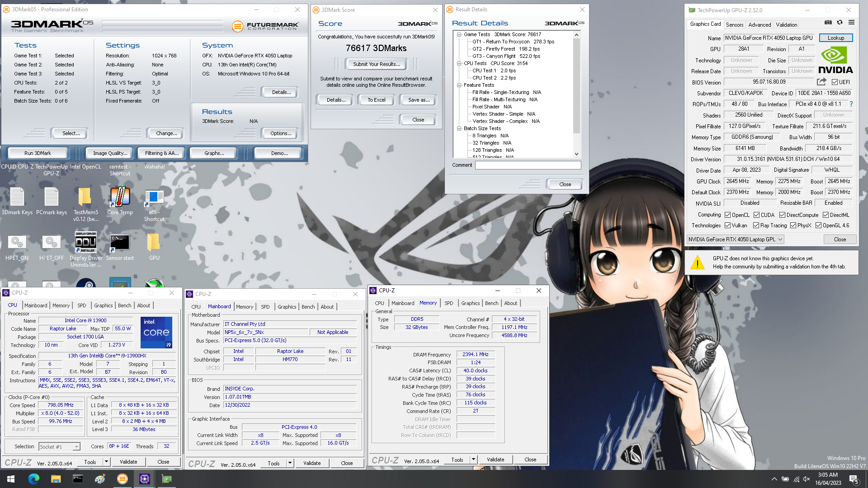Open File Explorer from taskbar
The height and width of the screenshot is (488, 868).
point(56,479)
